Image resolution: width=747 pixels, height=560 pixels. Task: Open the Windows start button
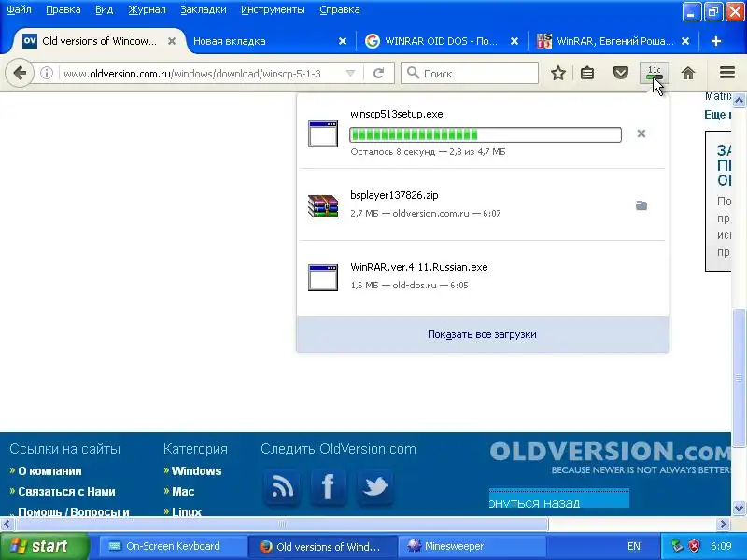[x=45, y=546]
